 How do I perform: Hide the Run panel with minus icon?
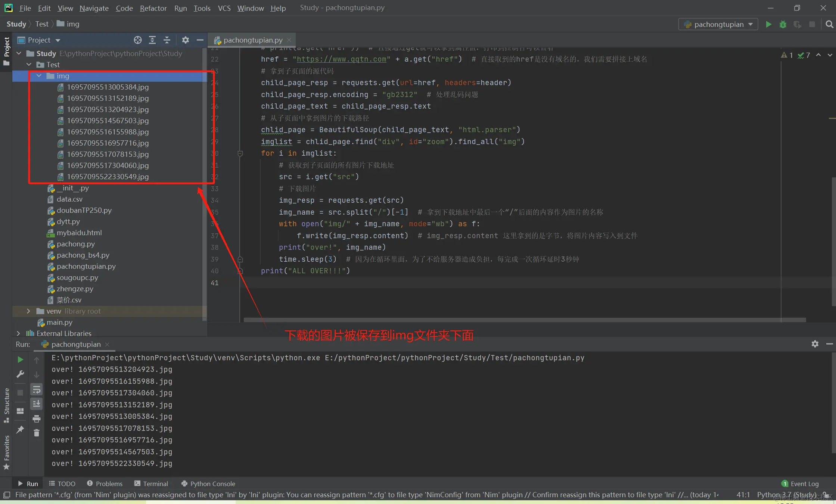830,344
